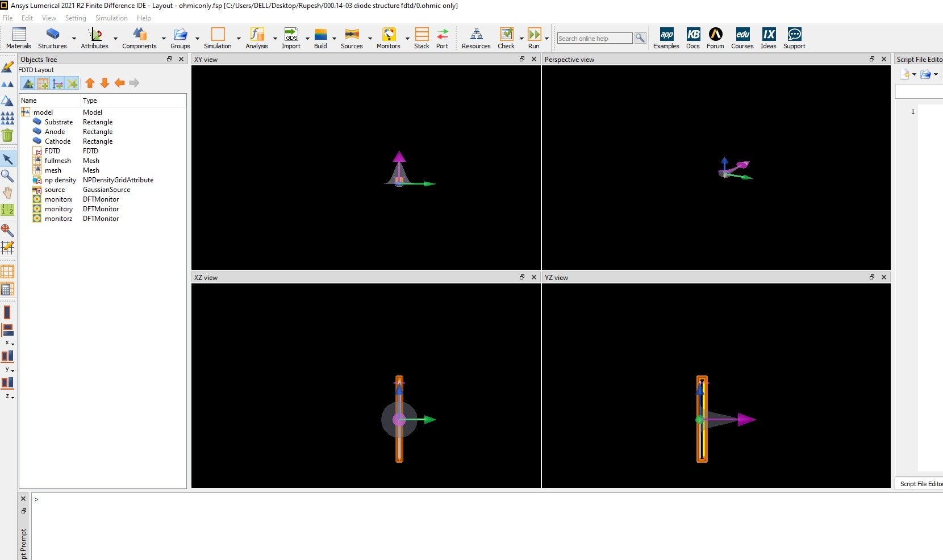Toggle structure filter in Objects Tree
The image size is (943, 560).
(27, 83)
